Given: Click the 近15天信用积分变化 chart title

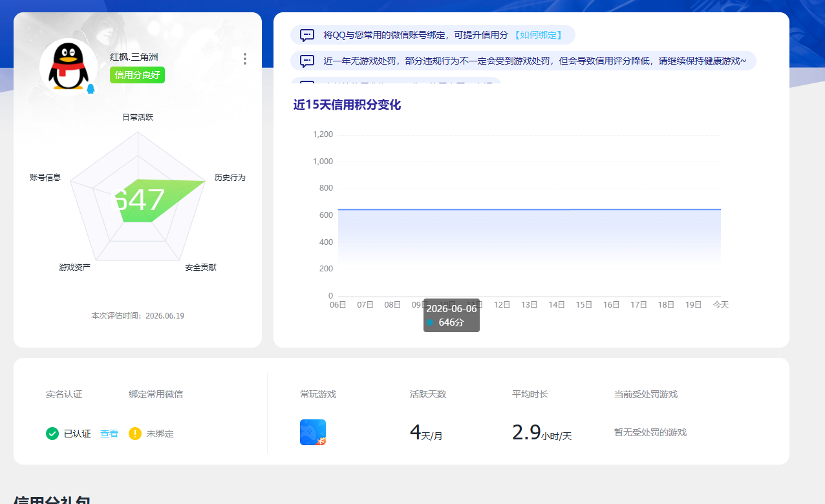Looking at the screenshot, I should click(347, 105).
